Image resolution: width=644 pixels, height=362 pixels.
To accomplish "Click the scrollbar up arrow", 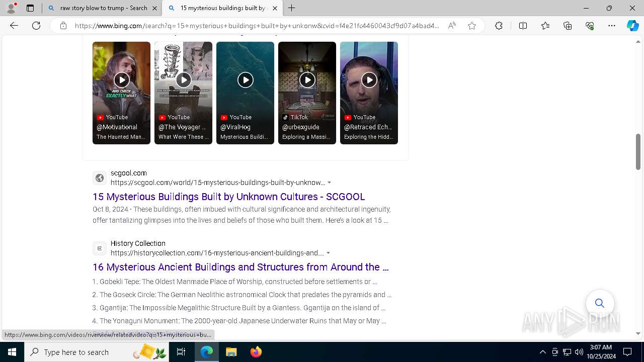I will [638, 41].
